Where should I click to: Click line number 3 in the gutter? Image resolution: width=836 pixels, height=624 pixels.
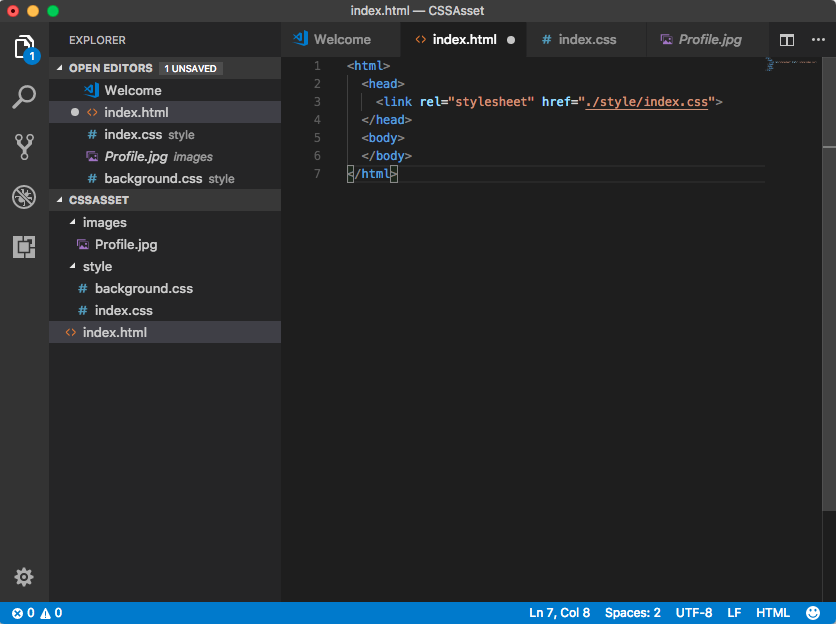[x=317, y=101]
